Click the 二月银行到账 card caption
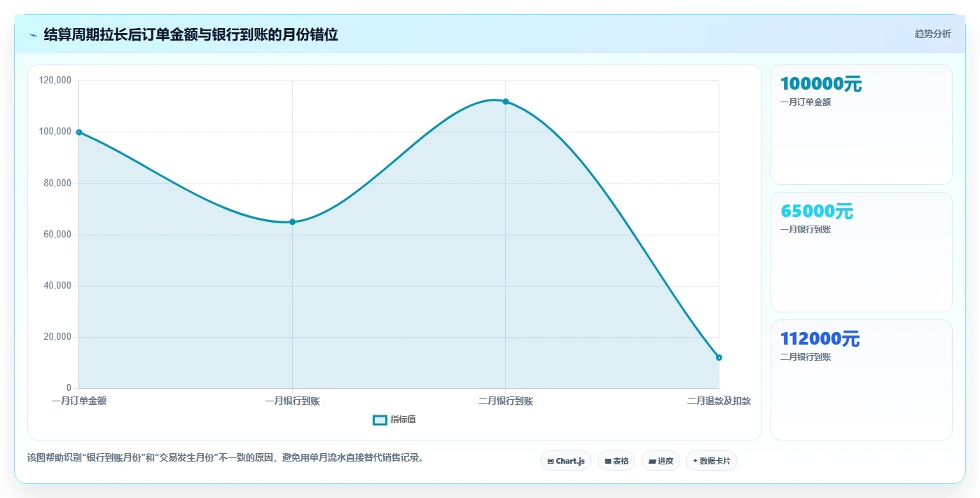This screenshot has width=980, height=498. [x=806, y=357]
